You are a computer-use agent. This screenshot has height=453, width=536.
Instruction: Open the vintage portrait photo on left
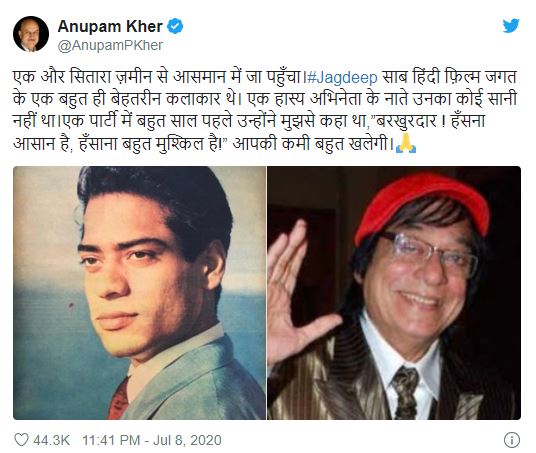139,293
